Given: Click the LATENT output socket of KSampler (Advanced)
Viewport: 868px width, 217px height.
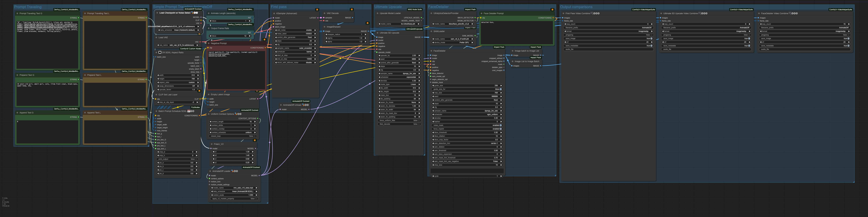Looking at the screenshot, I should (x=318, y=18).
